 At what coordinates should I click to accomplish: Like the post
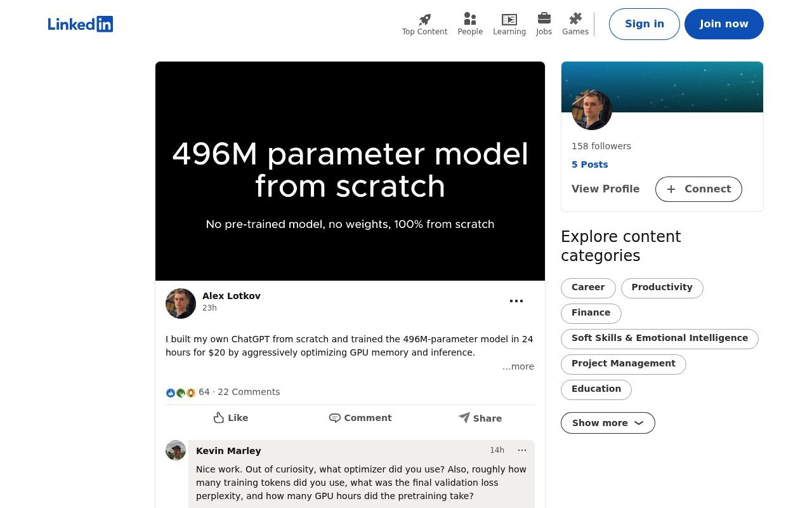coord(230,418)
